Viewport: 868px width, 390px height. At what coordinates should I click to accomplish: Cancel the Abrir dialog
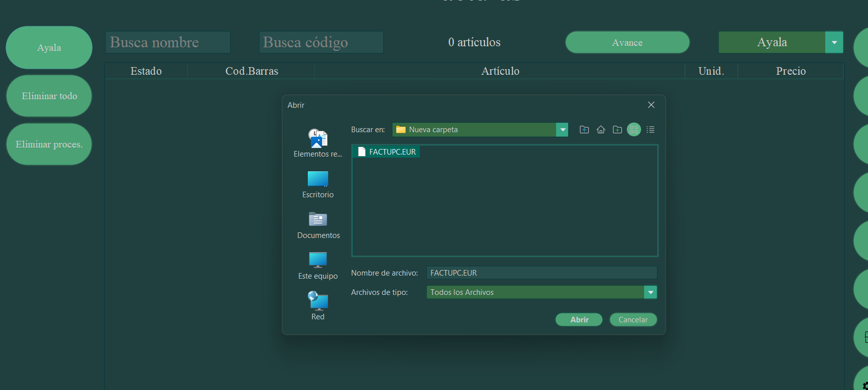coord(633,319)
